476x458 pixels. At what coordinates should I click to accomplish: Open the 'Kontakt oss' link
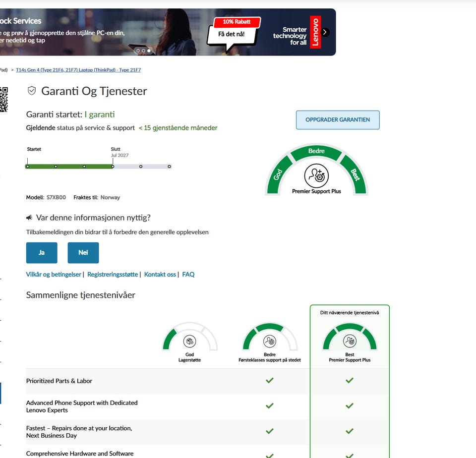point(160,275)
